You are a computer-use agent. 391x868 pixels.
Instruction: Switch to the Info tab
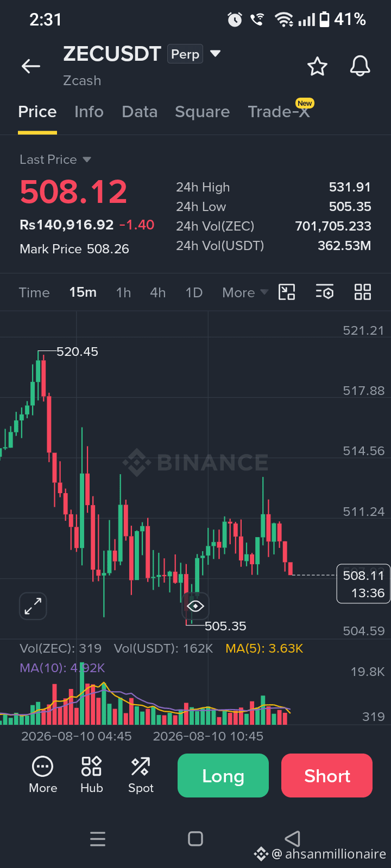click(x=89, y=112)
